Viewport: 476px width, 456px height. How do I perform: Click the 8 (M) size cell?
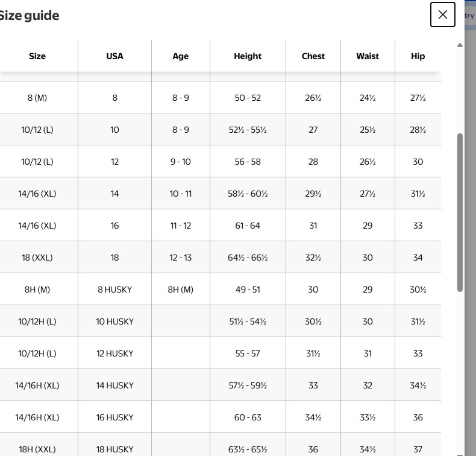[37, 98]
